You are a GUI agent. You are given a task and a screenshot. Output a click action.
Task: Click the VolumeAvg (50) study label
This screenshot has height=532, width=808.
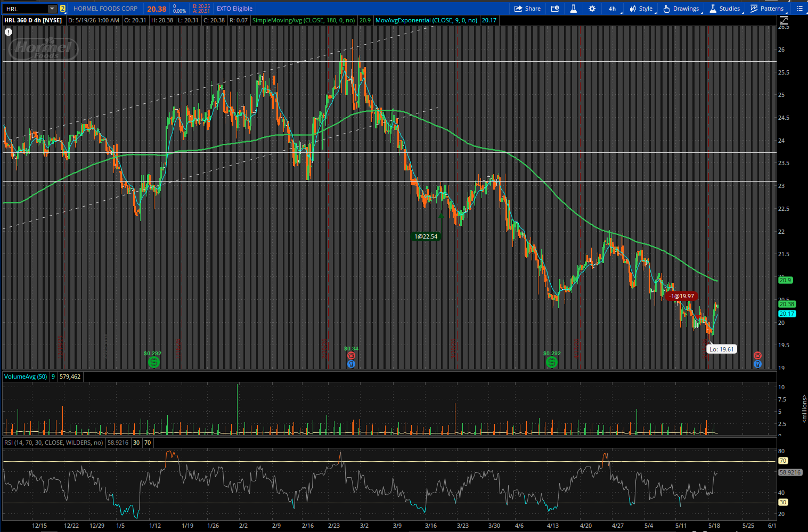26,377
